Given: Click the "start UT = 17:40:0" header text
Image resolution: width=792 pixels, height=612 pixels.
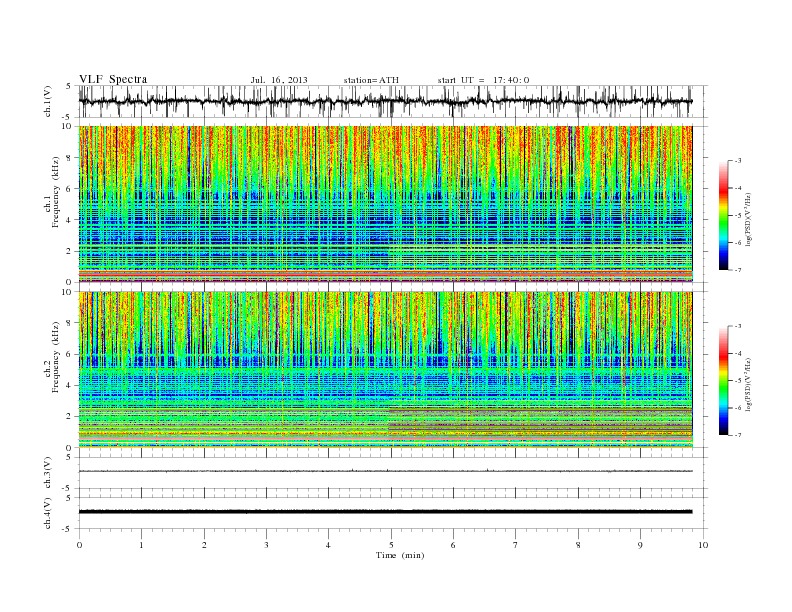Looking at the screenshot, I should (x=483, y=80).
